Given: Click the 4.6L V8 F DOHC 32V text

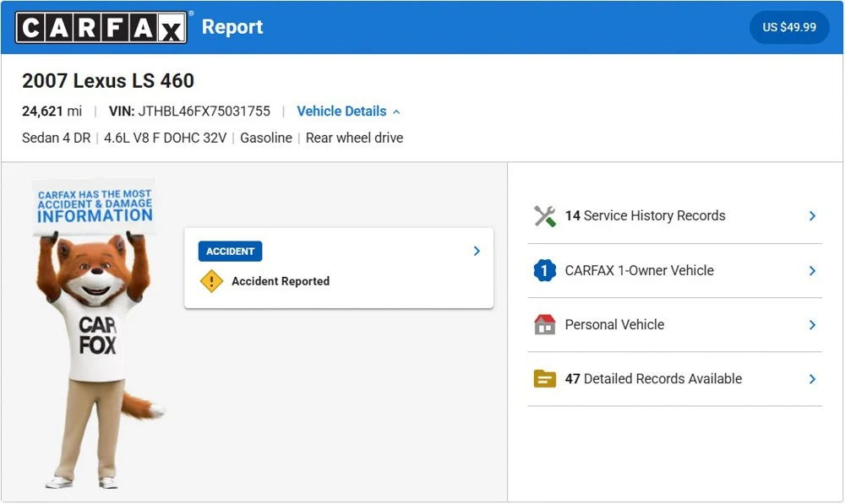Looking at the screenshot, I should 166,138.
